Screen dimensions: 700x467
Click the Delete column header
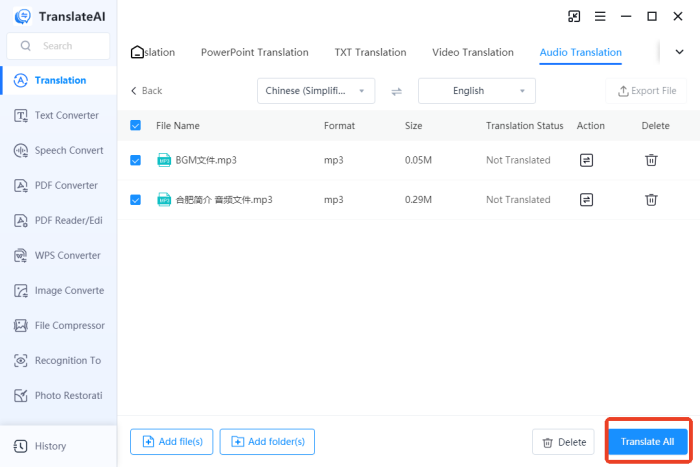point(655,125)
